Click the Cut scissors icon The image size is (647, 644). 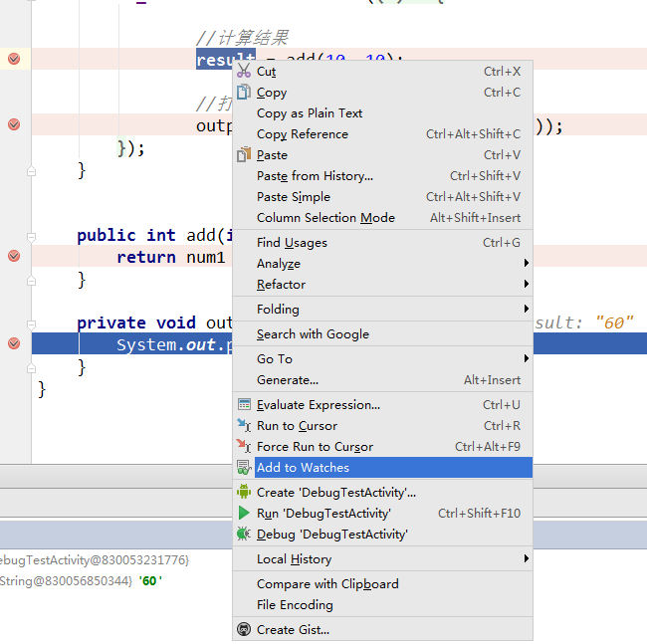pyautogui.click(x=244, y=71)
